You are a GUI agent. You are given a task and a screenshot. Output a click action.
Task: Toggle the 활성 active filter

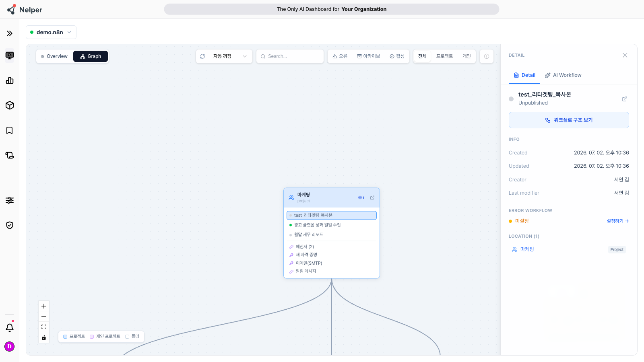[397, 56]
